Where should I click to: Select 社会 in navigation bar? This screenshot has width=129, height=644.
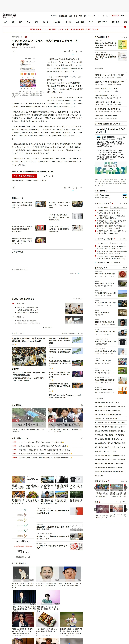(x=13, y=22)
